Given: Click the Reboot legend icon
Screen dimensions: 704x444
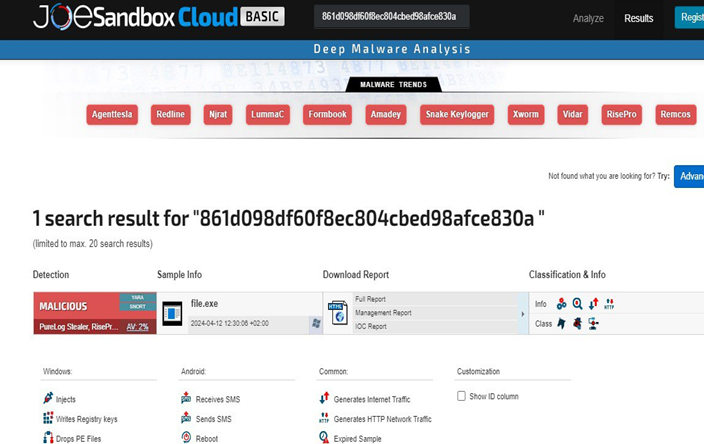Looking at the screenshot, I should tap(186, 437).
